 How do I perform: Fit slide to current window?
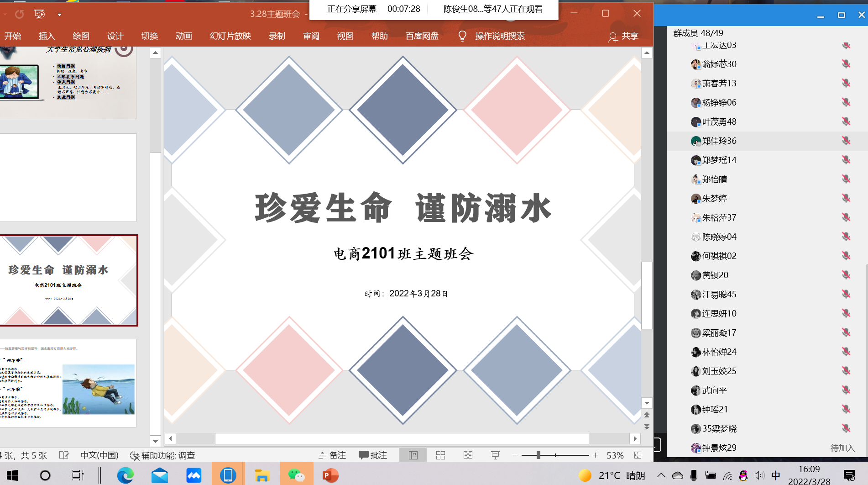(x=638, y=455)
